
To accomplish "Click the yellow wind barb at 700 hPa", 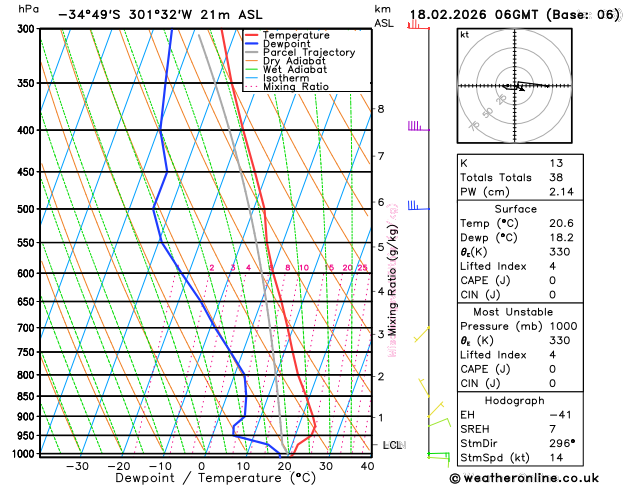I will [x=422, y=334].
